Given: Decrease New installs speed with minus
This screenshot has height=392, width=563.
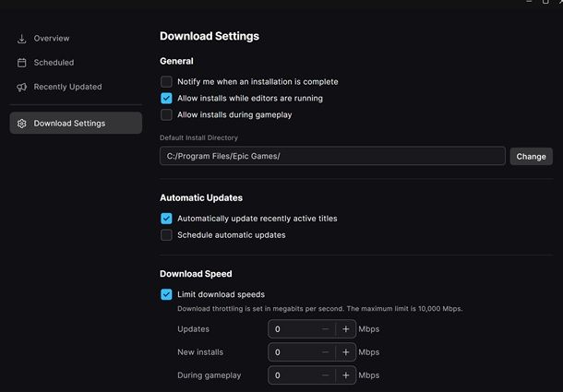Looking at the screenshot, I should coord(325,352).
